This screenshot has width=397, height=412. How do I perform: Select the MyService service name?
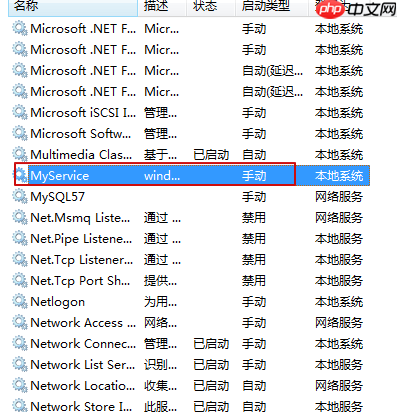coord(60,176)
